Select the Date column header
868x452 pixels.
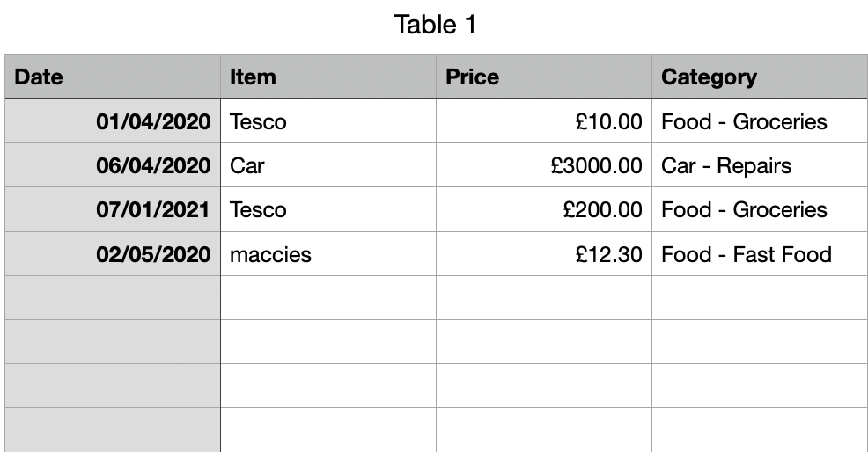tap(112, 77)
